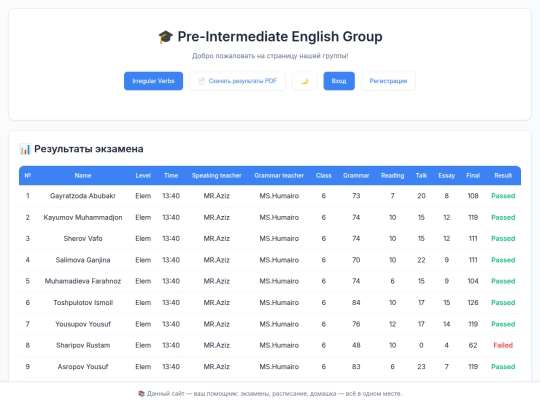The height and width of the screenshot is (405, 540).
Task: Click the books icon in footer
Action: coord(141,393)
